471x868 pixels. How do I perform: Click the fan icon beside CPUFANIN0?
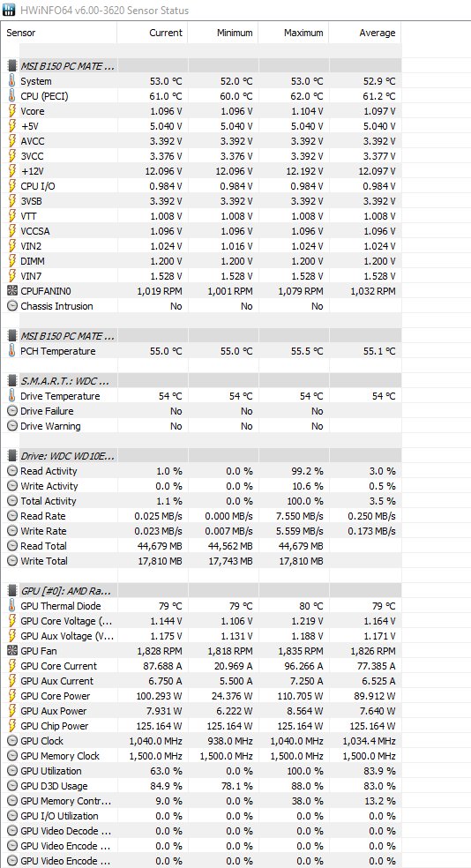pos(12,290)
